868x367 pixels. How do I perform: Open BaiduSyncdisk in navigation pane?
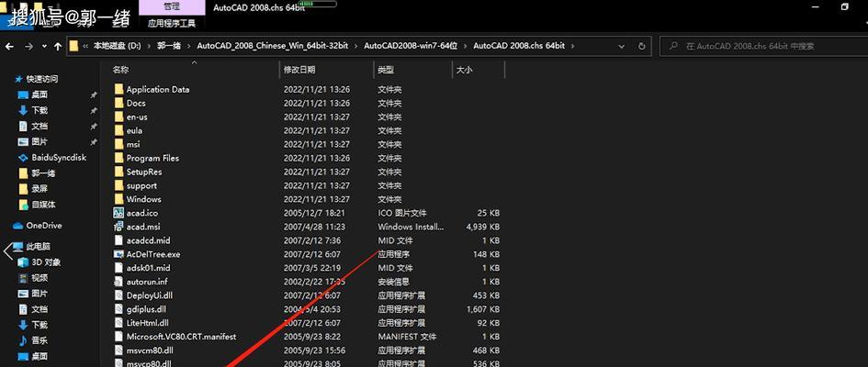[59, 158]
